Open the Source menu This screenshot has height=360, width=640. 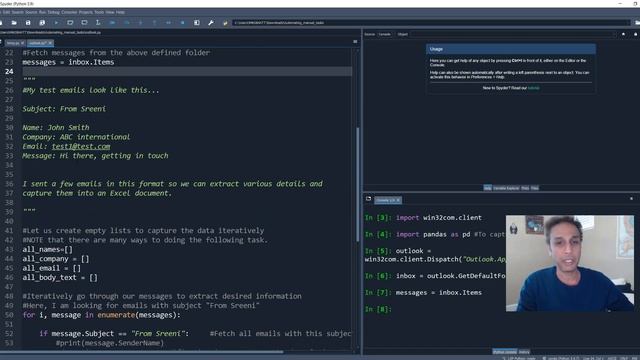(x=31, y=12)
